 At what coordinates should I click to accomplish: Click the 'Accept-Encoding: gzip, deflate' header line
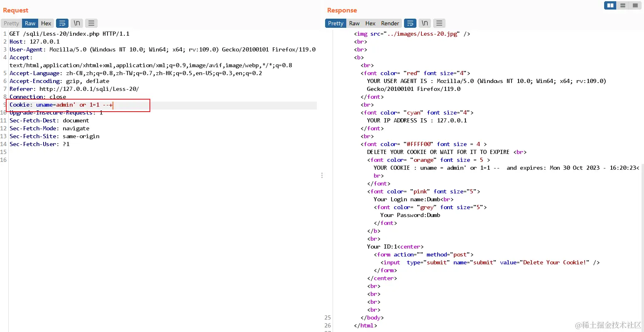point(59,81)
